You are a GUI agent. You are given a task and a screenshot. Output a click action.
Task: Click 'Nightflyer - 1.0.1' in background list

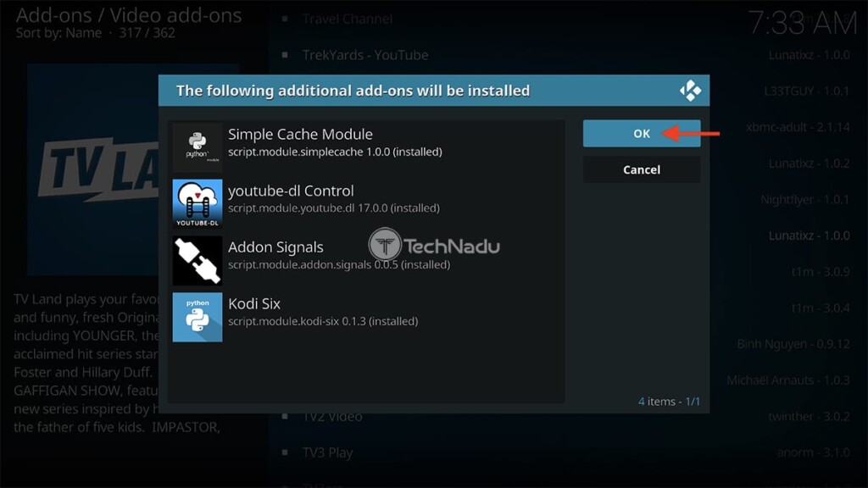[805, 200]
